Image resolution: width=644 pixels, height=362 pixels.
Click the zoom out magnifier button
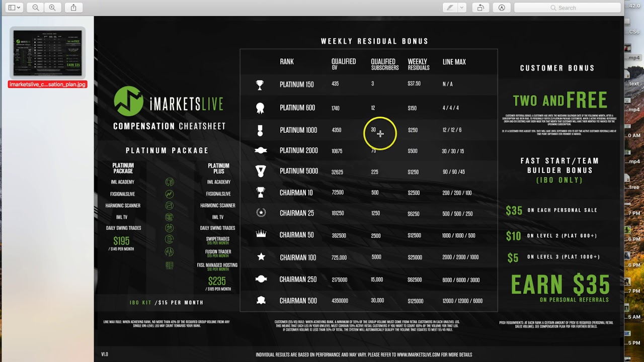click(x=36, y=8)
